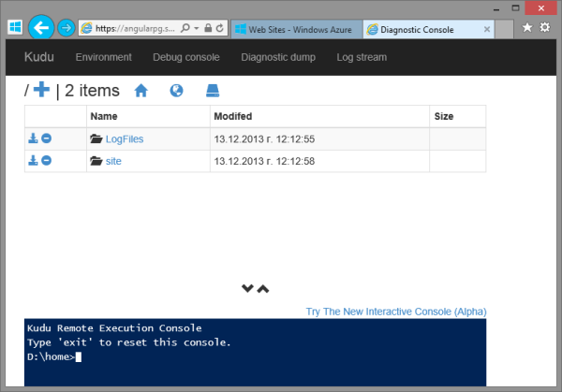This screenshot has width=562, height=392.
Task: Click the Name column header
Action: click(x=104, y=116)
